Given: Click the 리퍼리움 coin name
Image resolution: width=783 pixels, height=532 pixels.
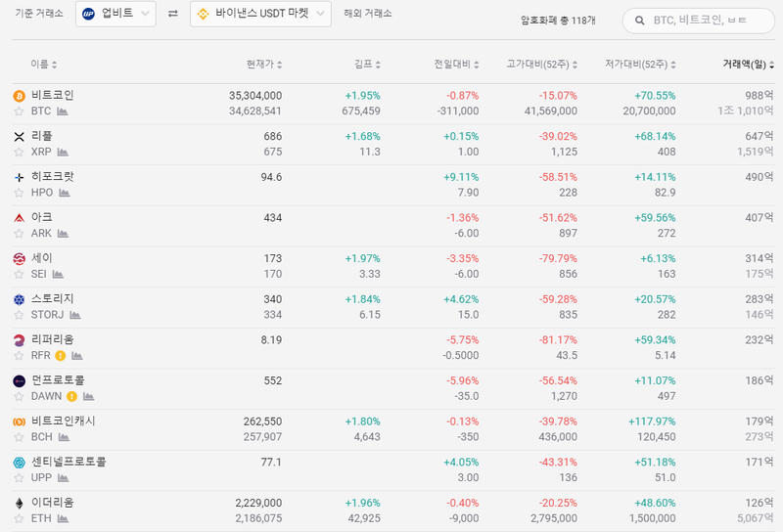Looking at the screenshot, I should pos(53,340).
